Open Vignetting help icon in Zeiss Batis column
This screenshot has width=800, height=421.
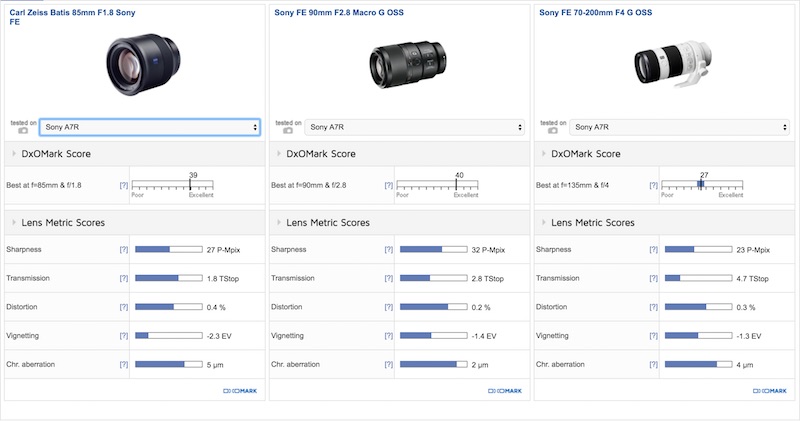click(x=123, y=336)
